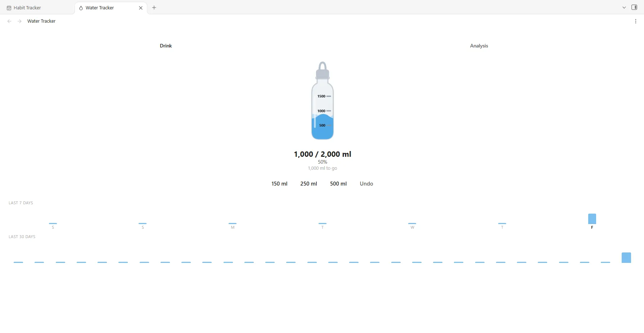Click the LAST 7 DAYS heading

[x=21, y=203]
